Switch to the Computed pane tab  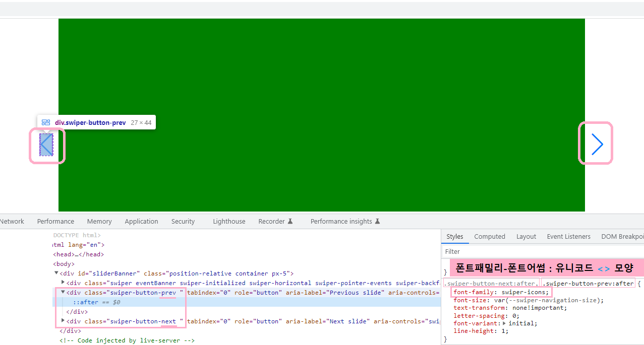tap(490, 236)
